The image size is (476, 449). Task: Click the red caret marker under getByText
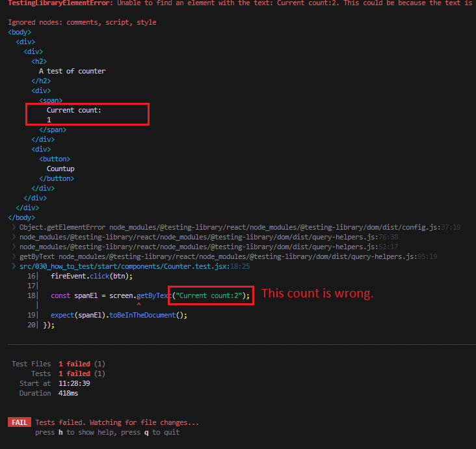139,304
